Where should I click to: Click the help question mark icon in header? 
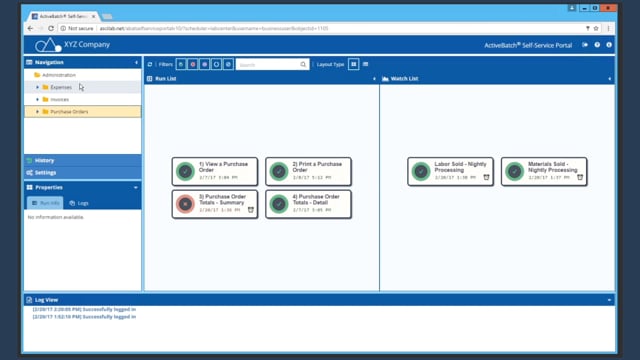[597, 45]
